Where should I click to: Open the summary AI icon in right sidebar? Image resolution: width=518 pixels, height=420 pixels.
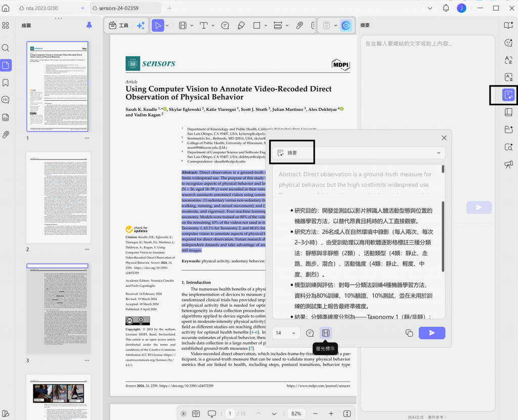pos(508,95)
